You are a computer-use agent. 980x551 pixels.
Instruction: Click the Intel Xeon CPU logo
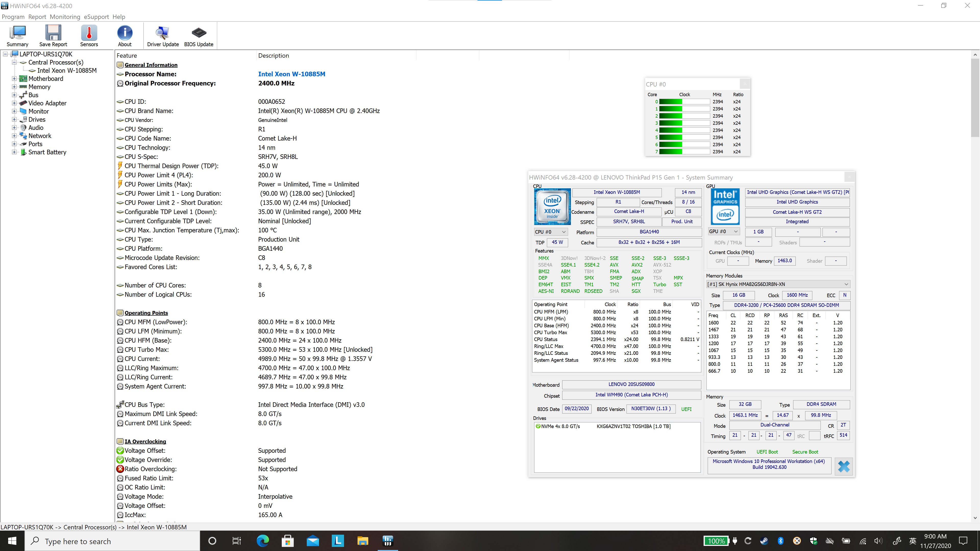tap(552, 206)
